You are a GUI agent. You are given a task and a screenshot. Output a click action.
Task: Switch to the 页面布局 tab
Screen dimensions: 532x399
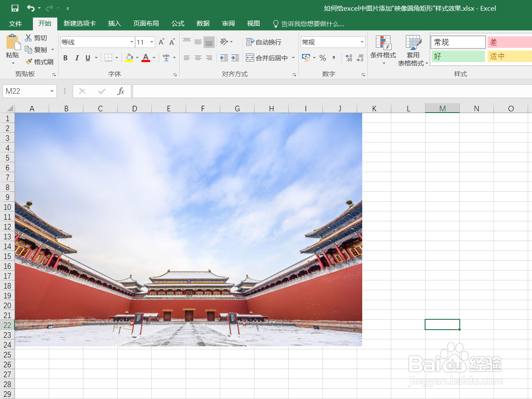tap(146, 24)
